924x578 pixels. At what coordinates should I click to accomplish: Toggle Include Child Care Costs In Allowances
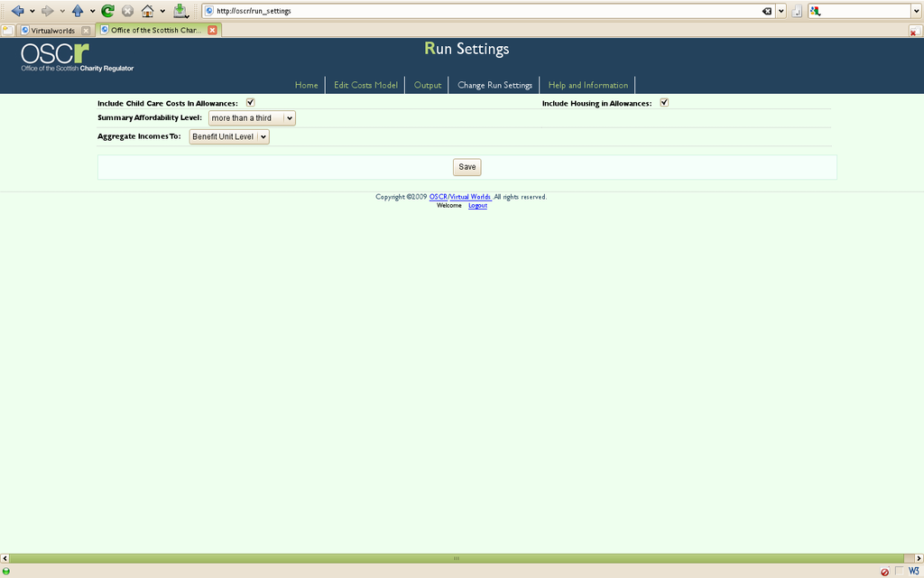(x=250, y=103)
